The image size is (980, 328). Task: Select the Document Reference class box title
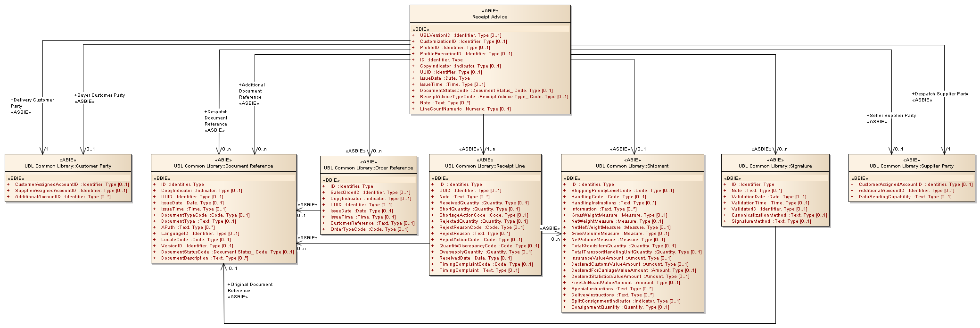(223, 166)
